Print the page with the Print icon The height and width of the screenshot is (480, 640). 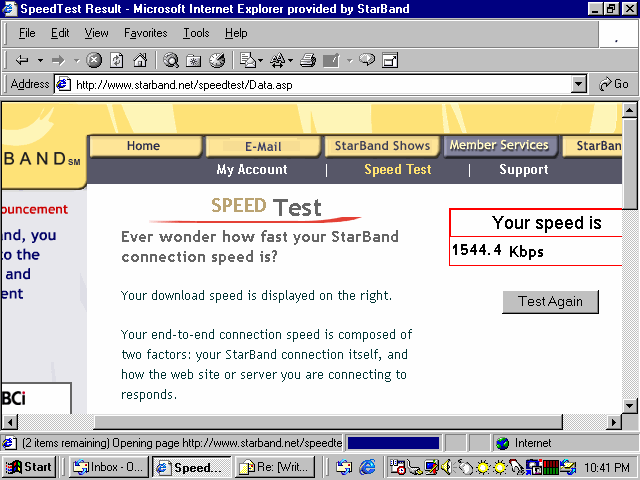(x=308, y=60)
